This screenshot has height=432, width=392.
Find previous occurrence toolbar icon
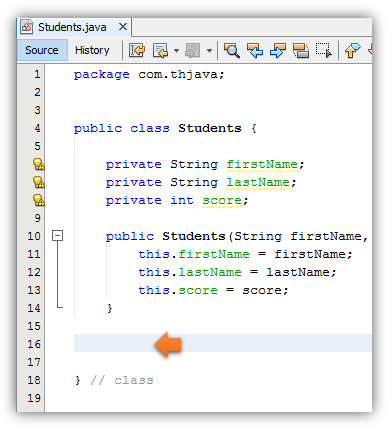pyautogui.click(x=255, y=51)
